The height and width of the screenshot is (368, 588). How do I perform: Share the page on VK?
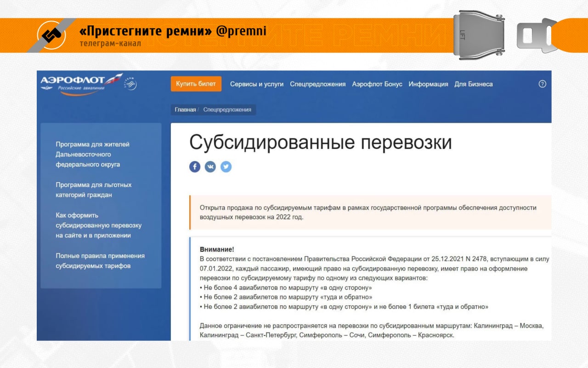(210, 167)
